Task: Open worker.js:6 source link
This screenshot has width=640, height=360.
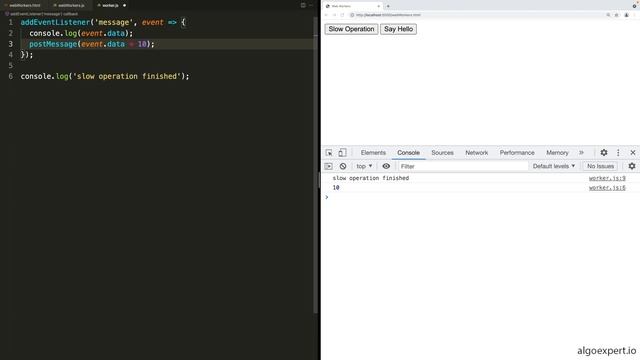Action: tap(607, 188)
